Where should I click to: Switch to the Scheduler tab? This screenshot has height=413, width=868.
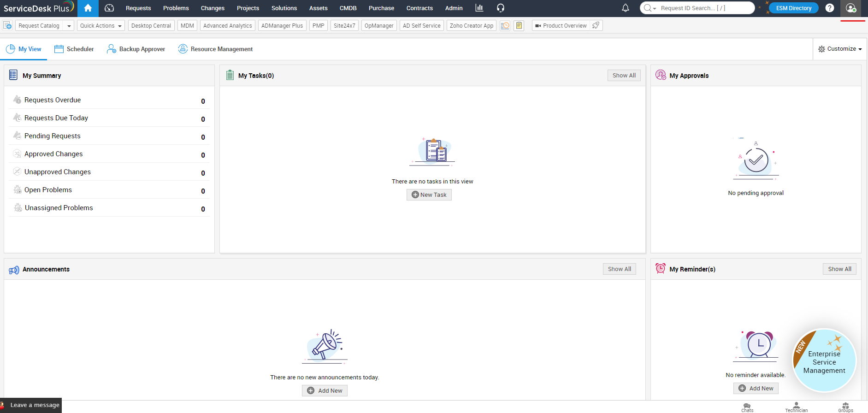74,49
